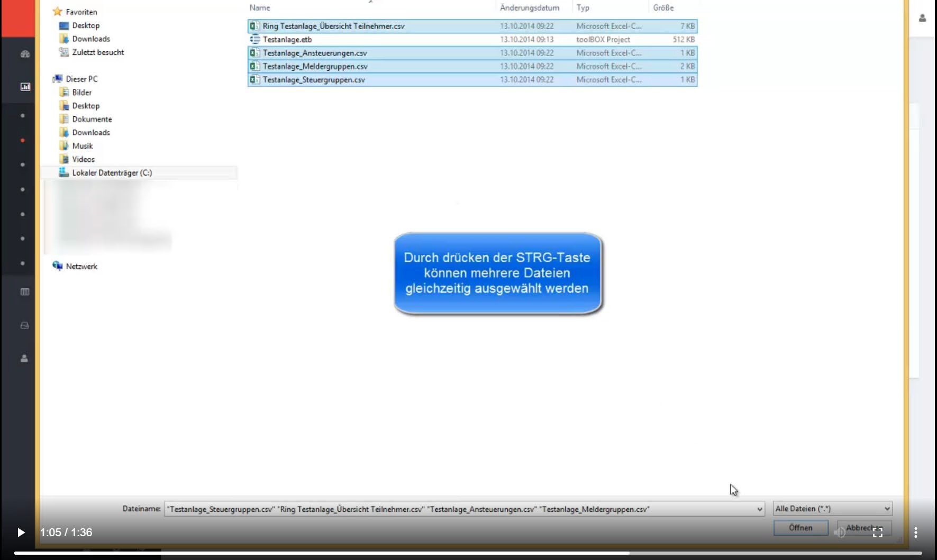Select Testanlage_Steuergruppen.csv file
Viewport: 937px width, 560px height.
pyautogui.click(x=472, y=80)
